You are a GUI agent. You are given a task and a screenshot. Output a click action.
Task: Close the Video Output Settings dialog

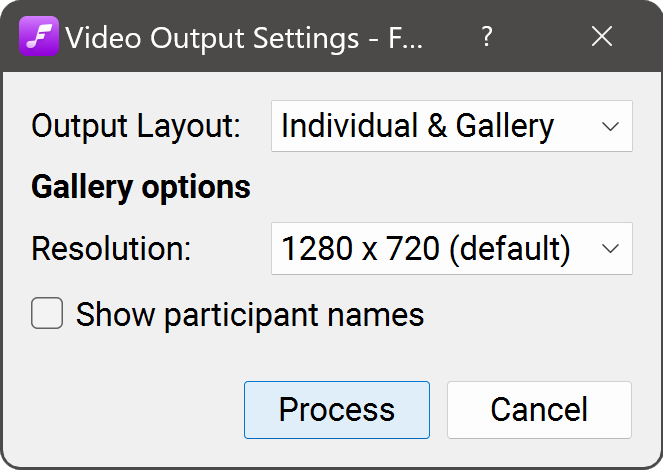pyautogui.click(x=602, y=37)
